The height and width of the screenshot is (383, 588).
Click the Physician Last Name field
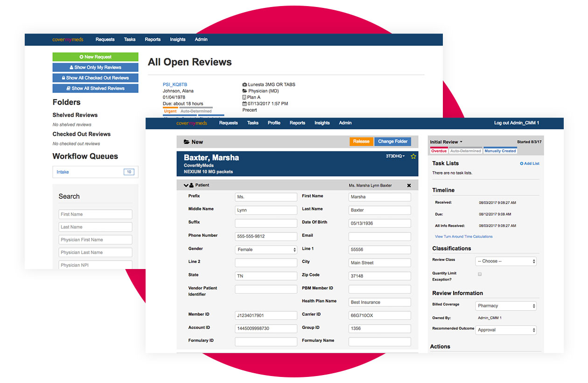pos(96,253)
